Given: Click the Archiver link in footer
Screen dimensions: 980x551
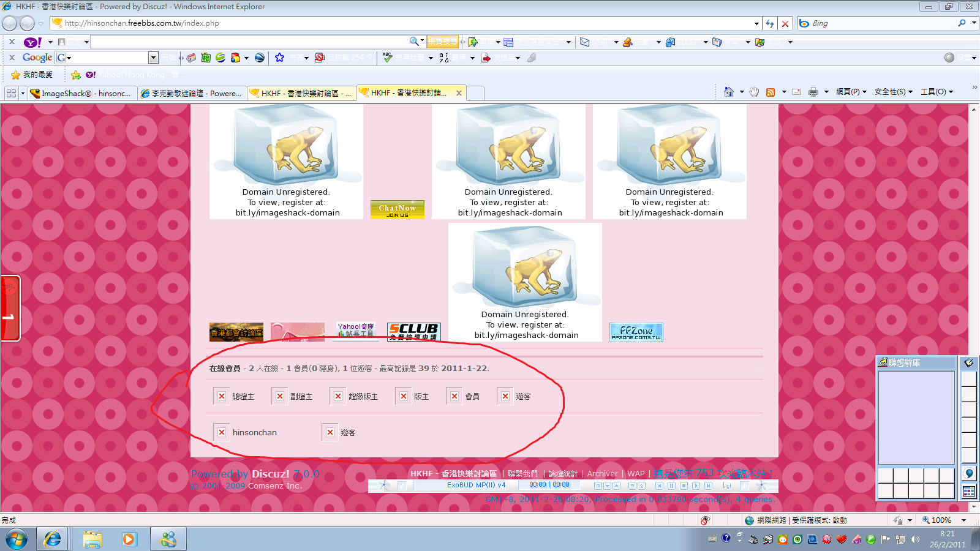Looking at the screenshot, I should pos(602,473).
